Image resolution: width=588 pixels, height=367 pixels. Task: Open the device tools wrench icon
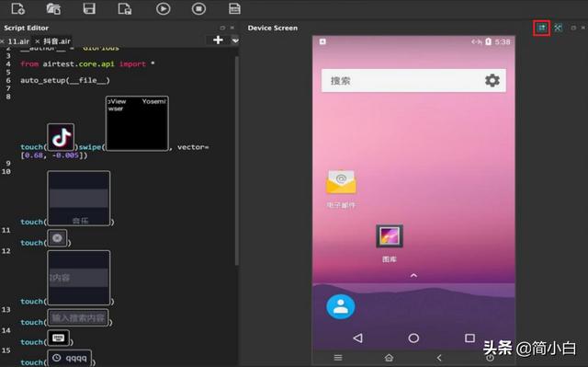558,28
